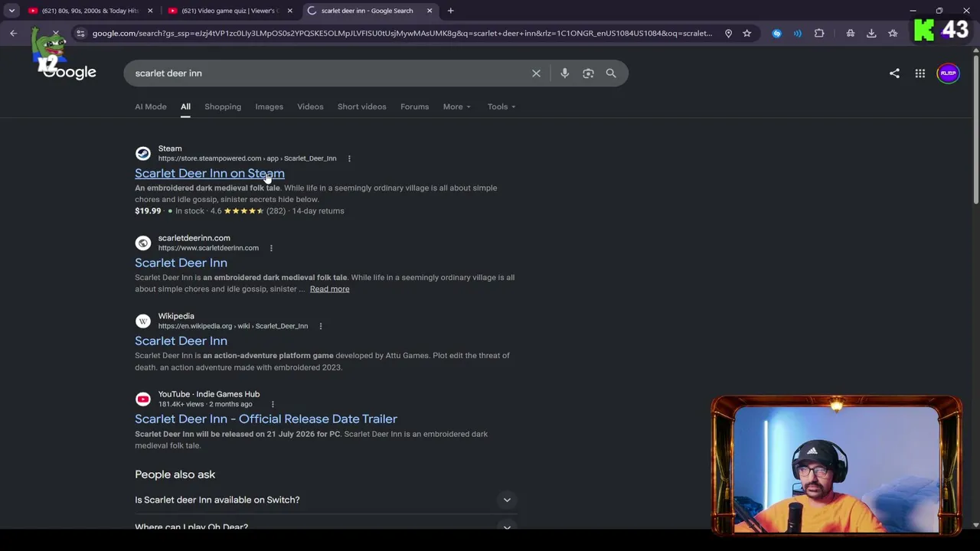The image size is (980, 551).
Task: Expand the 'Where can I play Oh Dear?' question
Action: tap(326, 527)
